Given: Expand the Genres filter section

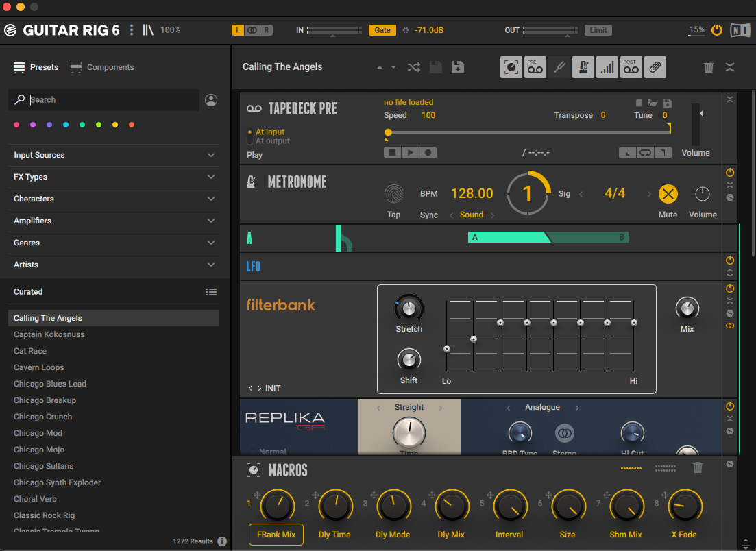Looking at the screenshot, I should (x=114, y=243).
